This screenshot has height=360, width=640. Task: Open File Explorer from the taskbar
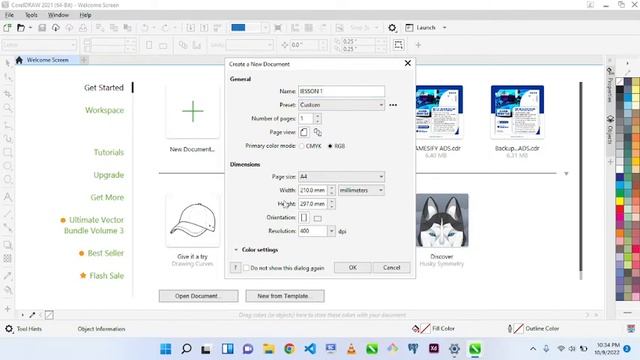(269, 349)
